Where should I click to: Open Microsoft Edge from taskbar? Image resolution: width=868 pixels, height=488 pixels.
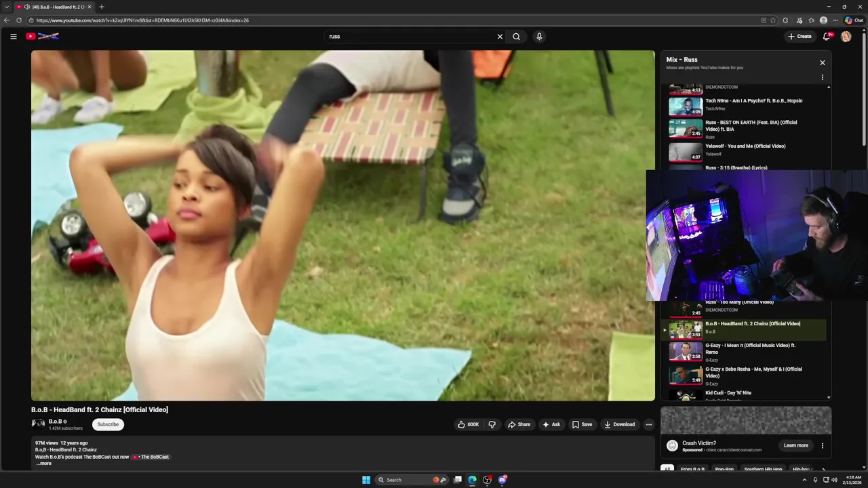click(473, 480)
